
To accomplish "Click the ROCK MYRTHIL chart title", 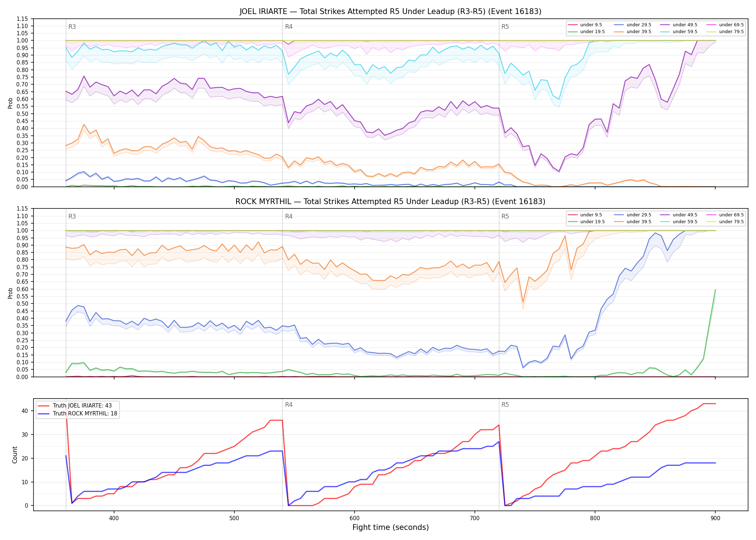I will 390,202.
